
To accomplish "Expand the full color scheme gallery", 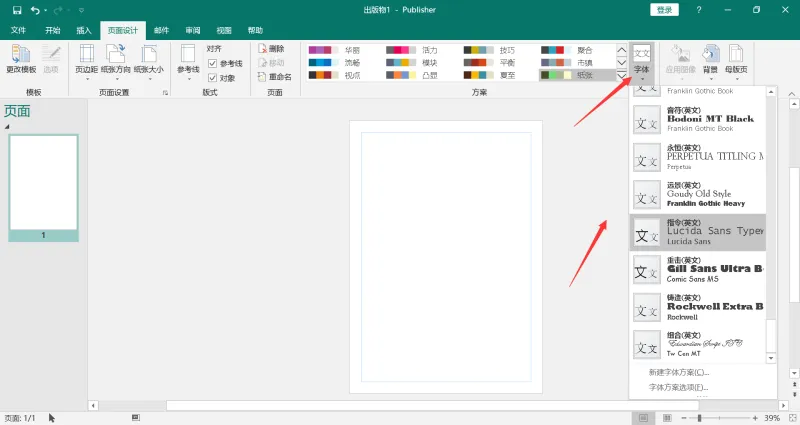I will click(x=621, y=76).
